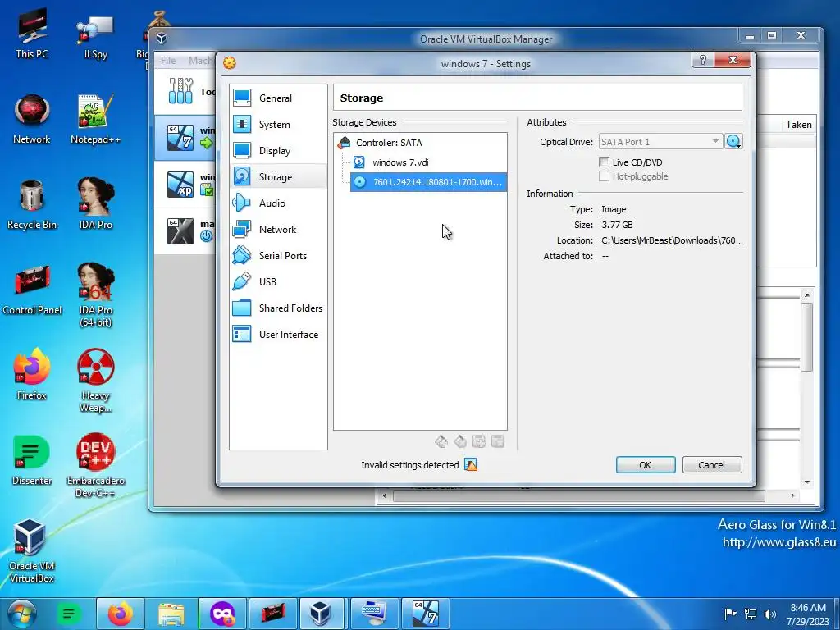Select the Windows XP VM icon in Manager
This screenshot has width=840, height=630.
[180, 185]
